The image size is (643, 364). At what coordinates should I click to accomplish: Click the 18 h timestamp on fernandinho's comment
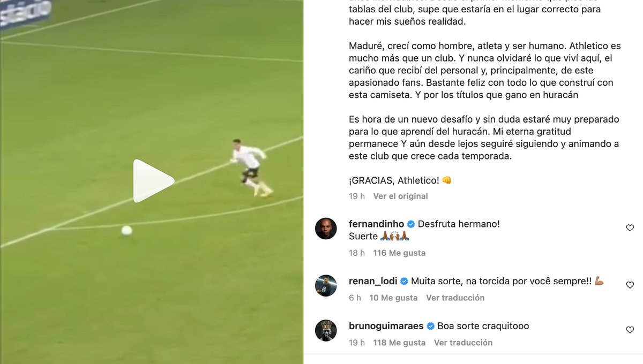click(x=357, y=253)
